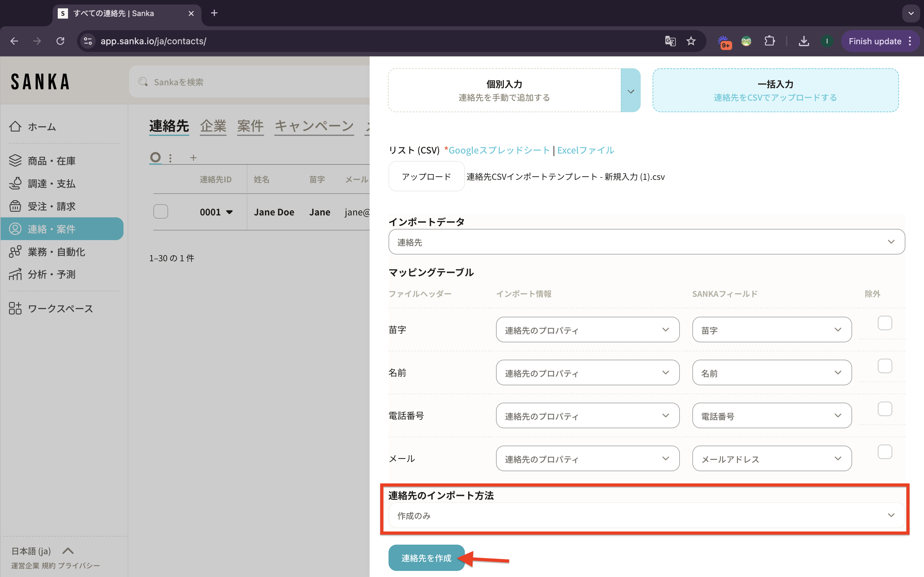The image size is (924, 577).
Task: Click the browser downloads icon
Action: click(x=804, y=41)
